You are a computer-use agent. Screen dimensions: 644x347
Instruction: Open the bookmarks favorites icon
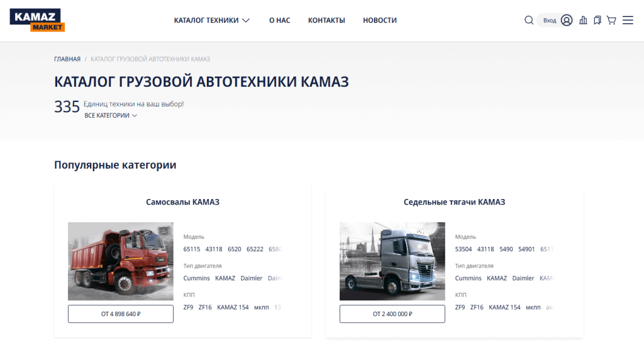tap(597, 20)
